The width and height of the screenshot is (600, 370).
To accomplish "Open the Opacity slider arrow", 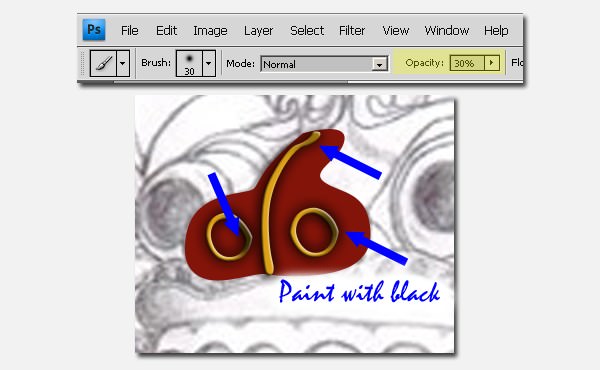I will (x=492, y=63).
